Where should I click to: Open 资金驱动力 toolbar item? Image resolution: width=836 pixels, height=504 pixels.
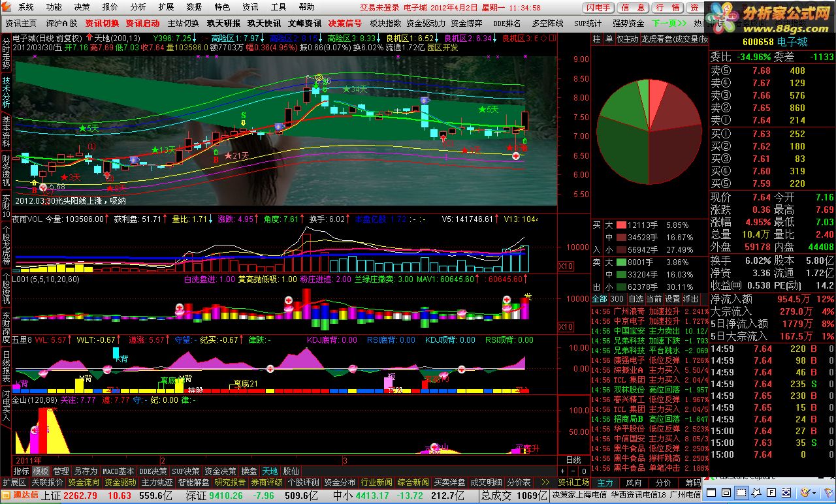click(426, 23)
